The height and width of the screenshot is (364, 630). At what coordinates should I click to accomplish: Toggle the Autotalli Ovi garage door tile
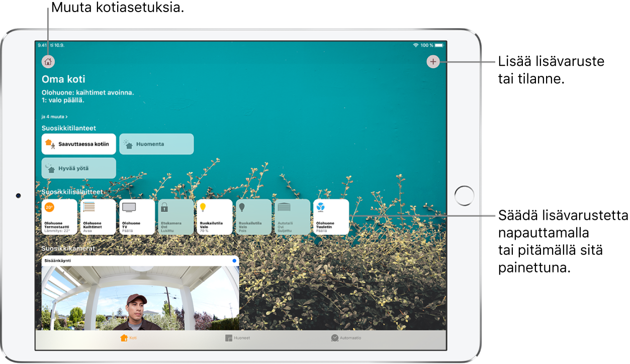[292, 217]
